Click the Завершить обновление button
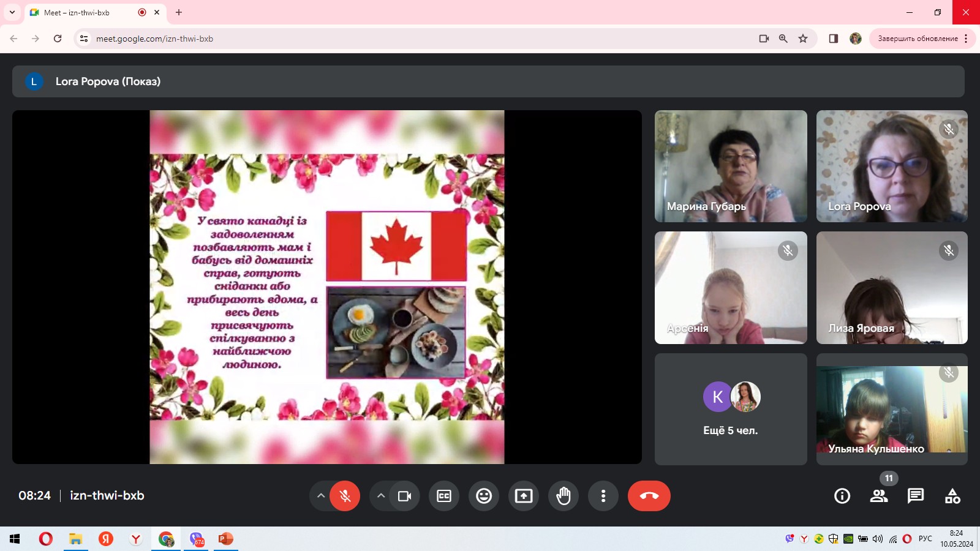 point(917,39)
